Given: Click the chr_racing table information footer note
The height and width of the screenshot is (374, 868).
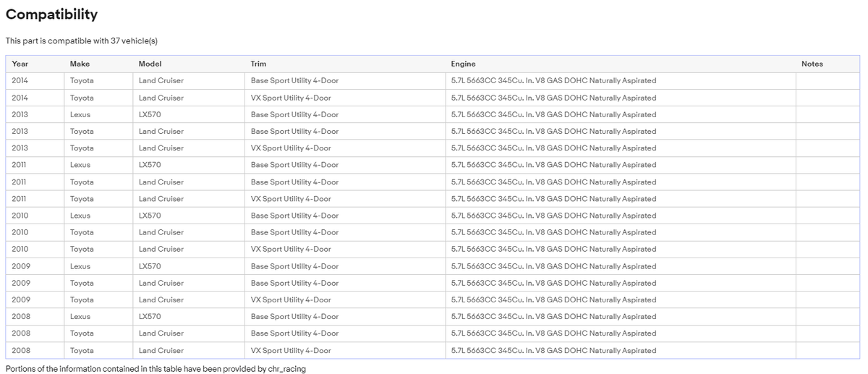Looking at the screenshot, I should click(156, 369).
